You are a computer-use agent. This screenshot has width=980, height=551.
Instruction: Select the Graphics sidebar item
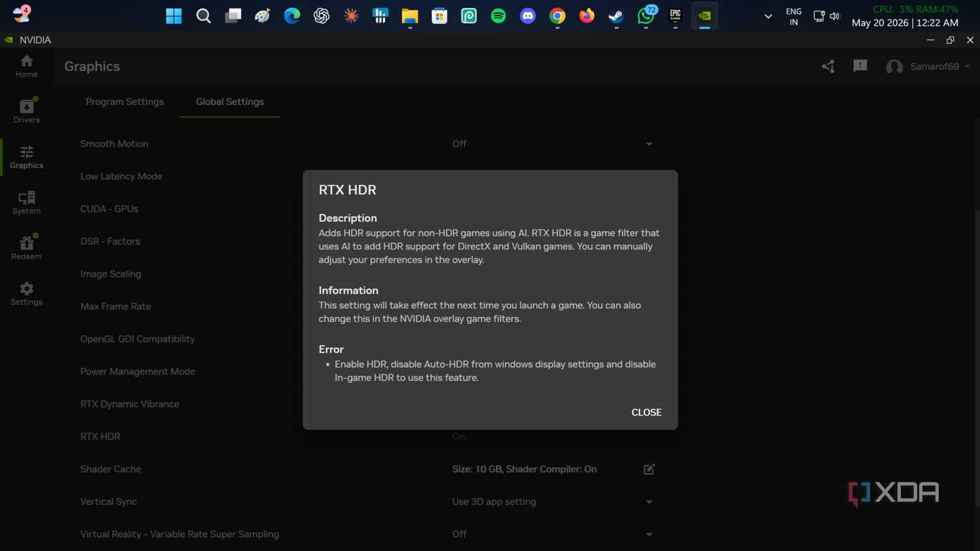coord(27,157)
